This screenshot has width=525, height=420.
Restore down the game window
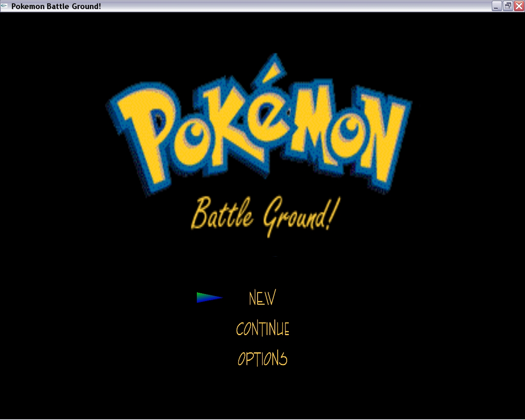(508, 6)
